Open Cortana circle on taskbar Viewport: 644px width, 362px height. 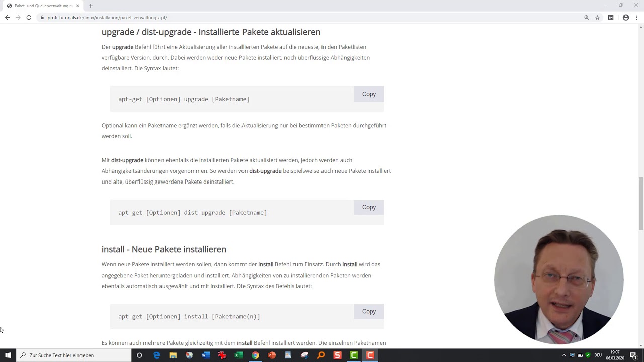(x=139, y=355)
